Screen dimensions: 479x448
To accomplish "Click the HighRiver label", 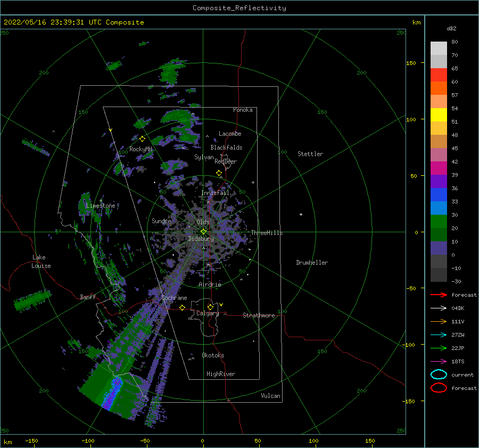I will pyautogui.click(x=221, y=374).
